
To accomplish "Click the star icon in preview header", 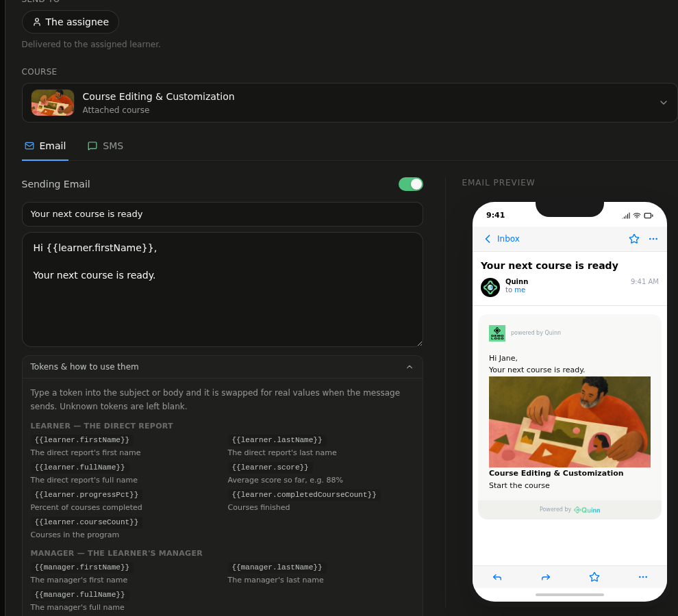I will 633,239.
